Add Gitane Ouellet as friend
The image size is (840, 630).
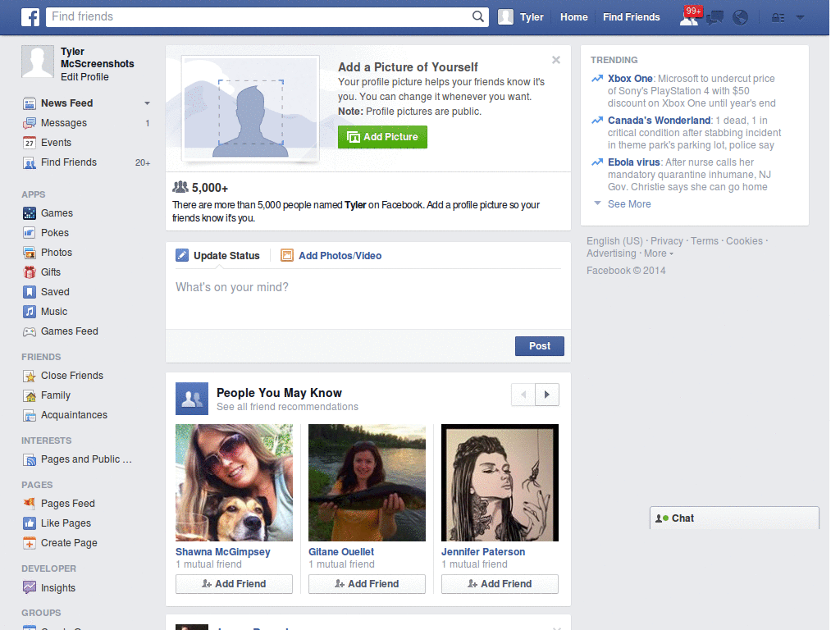pos(367,584)
